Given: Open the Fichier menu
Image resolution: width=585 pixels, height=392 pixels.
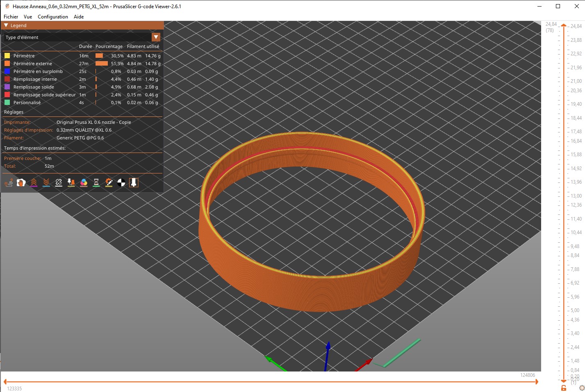Looking at the screenshot, I should (11, 17).
